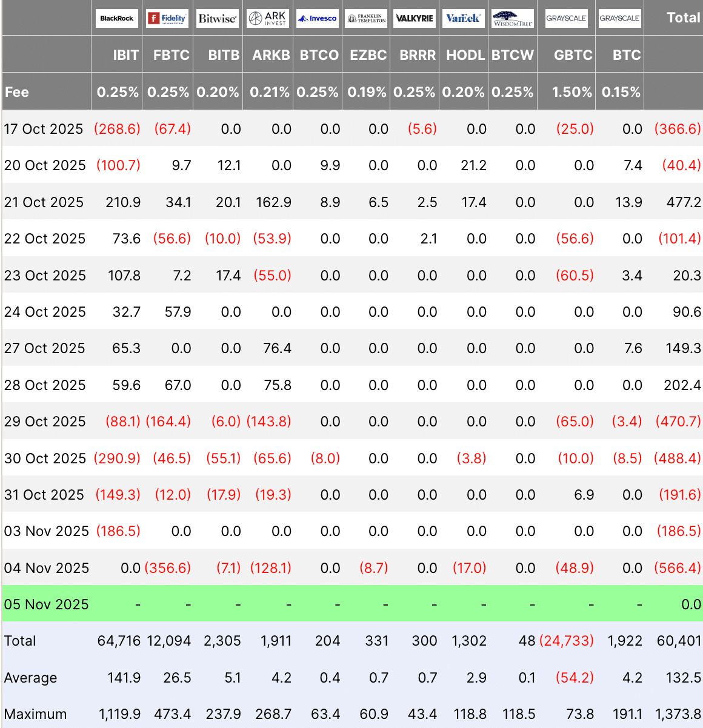Select the Bitwise logo
Image resolution: width=703 pixels, height=728 pixels.
click(218, 18)
